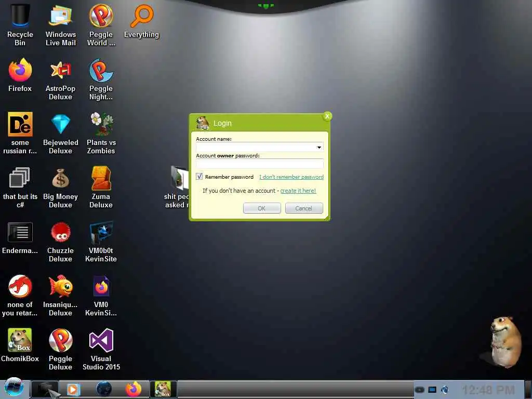Open media player taskbar icon
The image size is (532, 399).
tap(73, 389)
